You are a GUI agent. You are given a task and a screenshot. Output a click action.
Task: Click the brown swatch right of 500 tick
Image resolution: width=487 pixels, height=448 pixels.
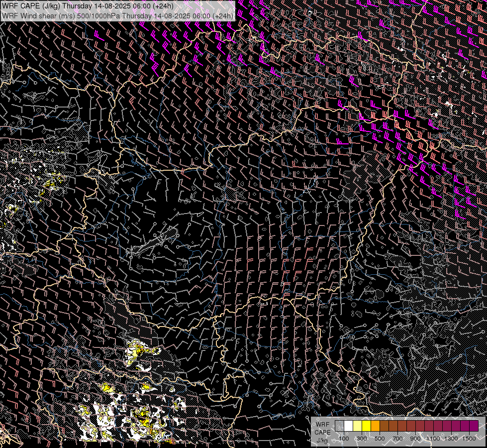tap(384, 426)
